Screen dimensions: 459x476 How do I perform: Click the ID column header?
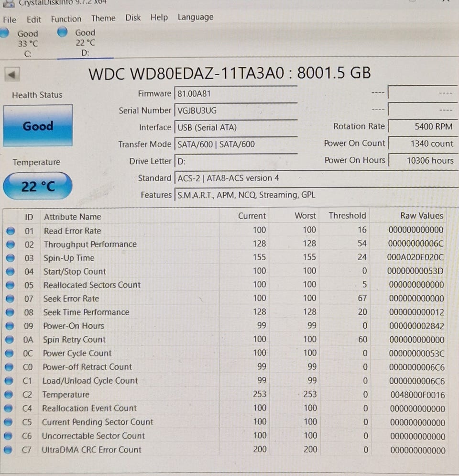[x=29, y=217]
